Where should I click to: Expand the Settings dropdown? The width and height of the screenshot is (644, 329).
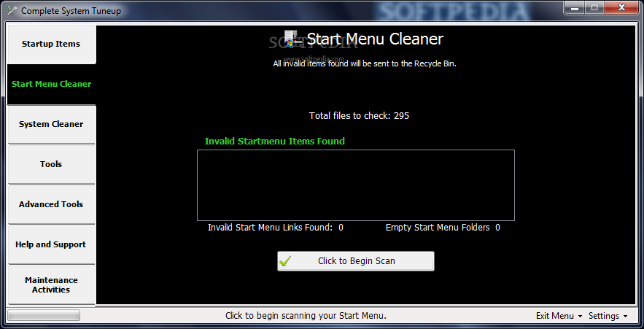tap(608, 316)
